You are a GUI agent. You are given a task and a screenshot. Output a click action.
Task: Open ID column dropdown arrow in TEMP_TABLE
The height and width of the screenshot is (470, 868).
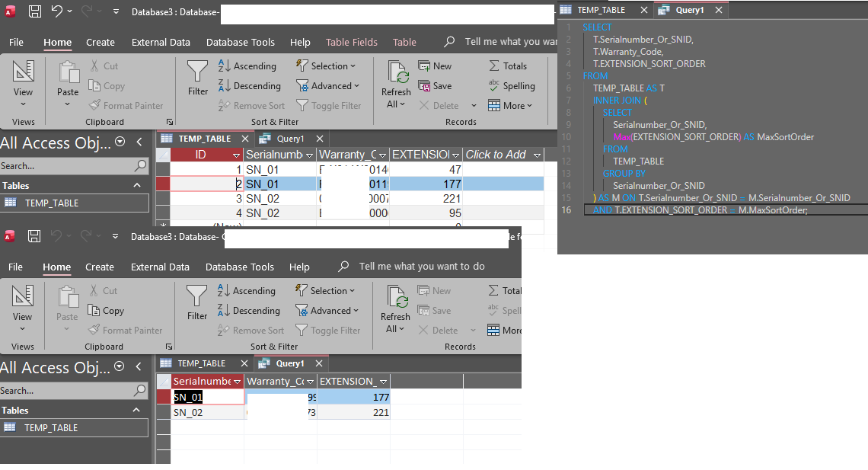coord(236,155)
